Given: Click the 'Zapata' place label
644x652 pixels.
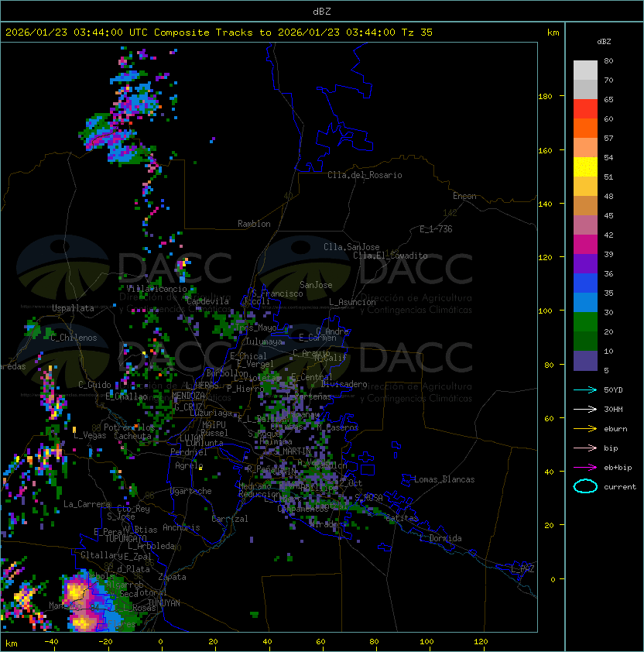Looking at the screenshot, I should [172, 577].
